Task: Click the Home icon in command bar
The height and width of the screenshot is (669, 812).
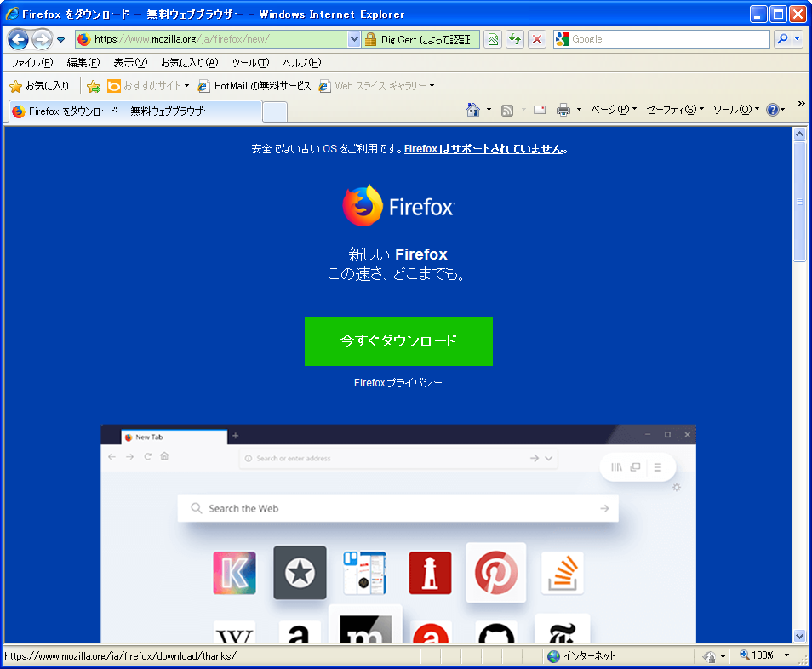Action: click(x=472, y=110)
